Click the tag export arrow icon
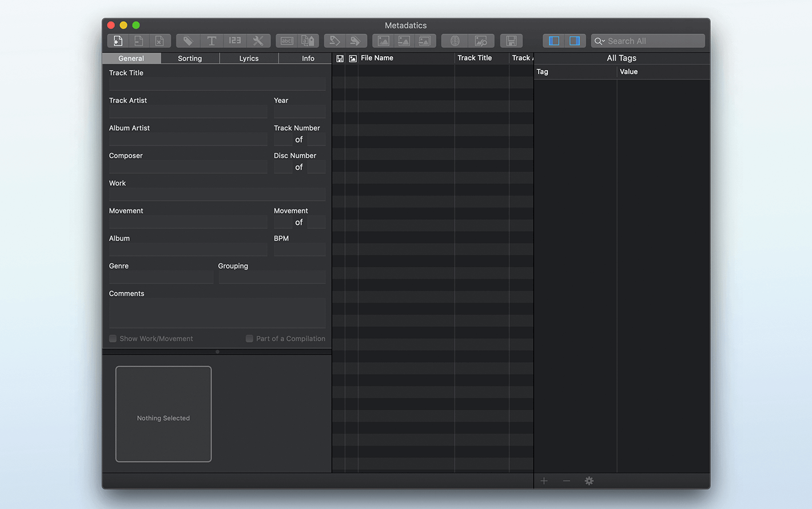 356,41
